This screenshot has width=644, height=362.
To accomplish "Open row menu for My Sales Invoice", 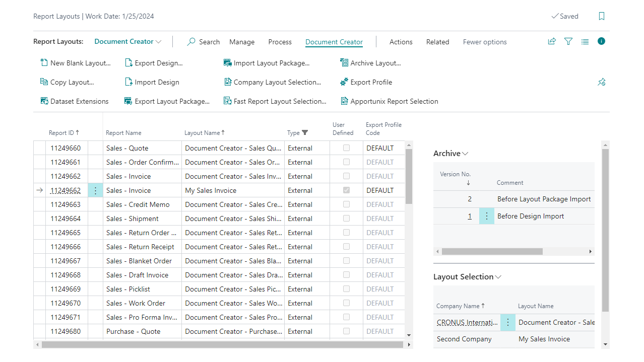I will pos(95,190).
